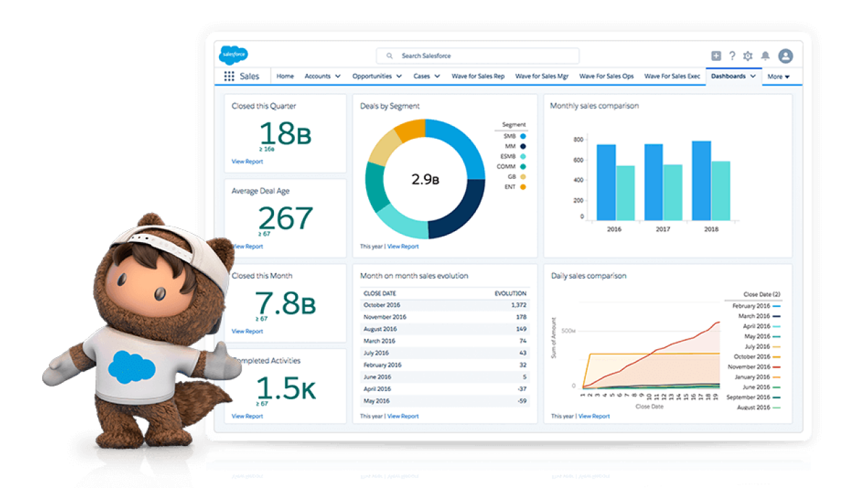868x488 pixels.
Task: Select the May 2016 table row
Action: tap(444, 401)
